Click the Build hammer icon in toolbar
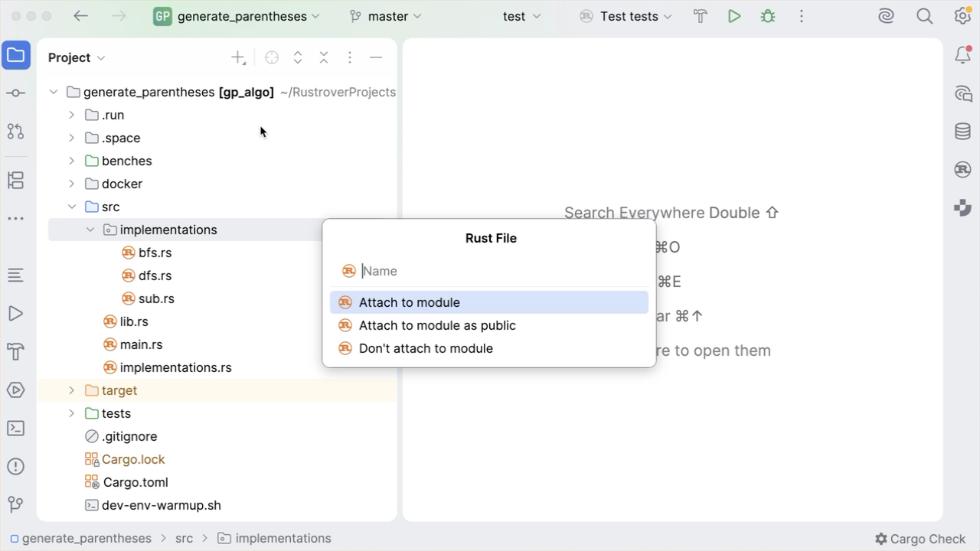Screen dimensions: 980x551 tap(701, 16)
